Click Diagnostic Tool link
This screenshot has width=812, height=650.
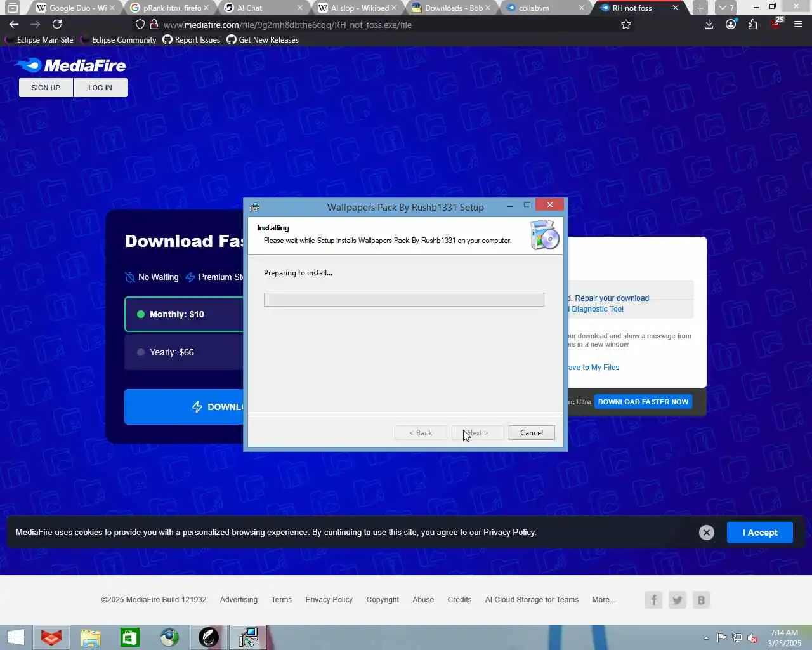(x=598, y=309)
